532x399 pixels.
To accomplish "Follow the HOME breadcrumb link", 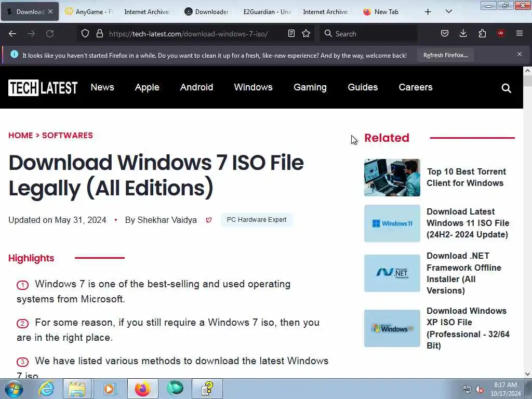I will [21, 136].
